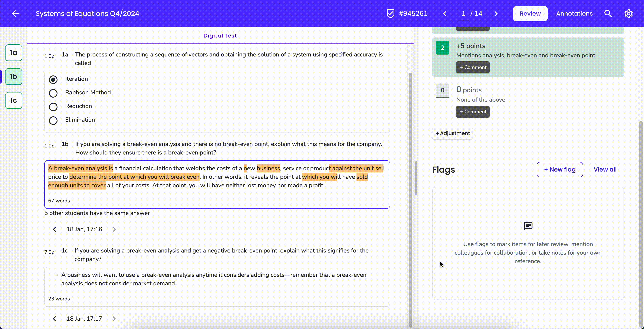
Task: Click the student number page field
Action: point(463,13)
